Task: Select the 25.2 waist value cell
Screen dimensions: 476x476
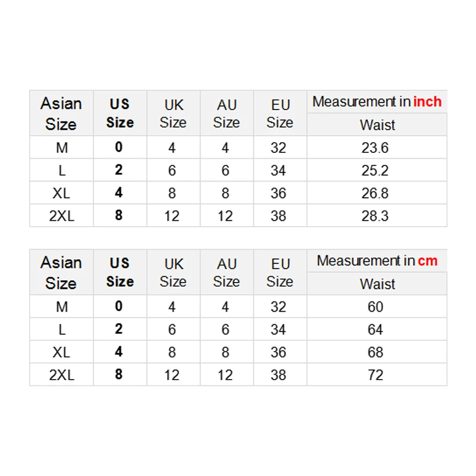Action: point(375,171)
